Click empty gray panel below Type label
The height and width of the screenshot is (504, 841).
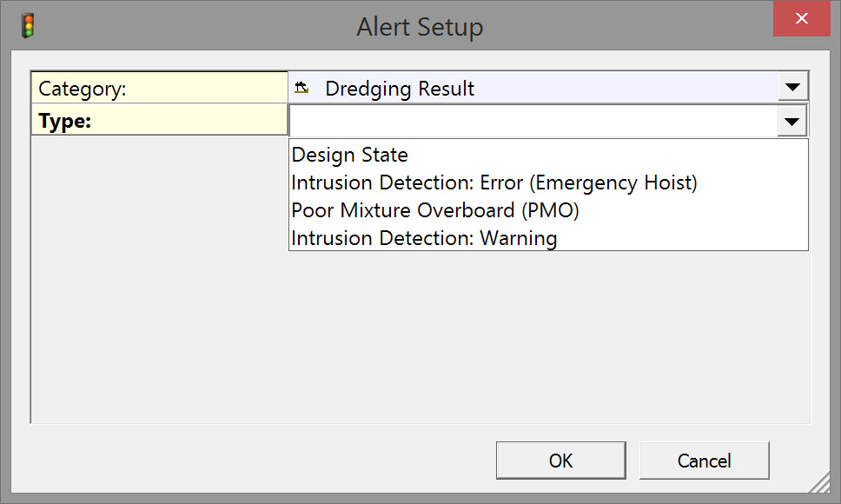point(159,278)
